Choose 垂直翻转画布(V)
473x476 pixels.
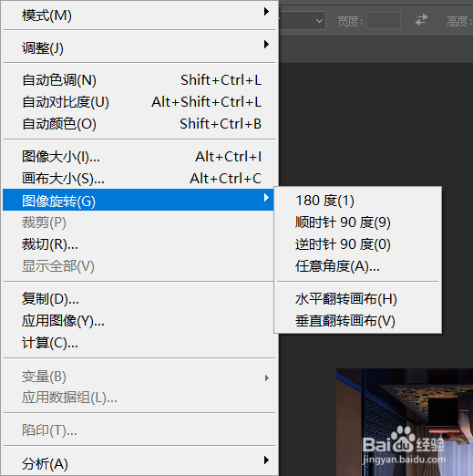(358, 321)
